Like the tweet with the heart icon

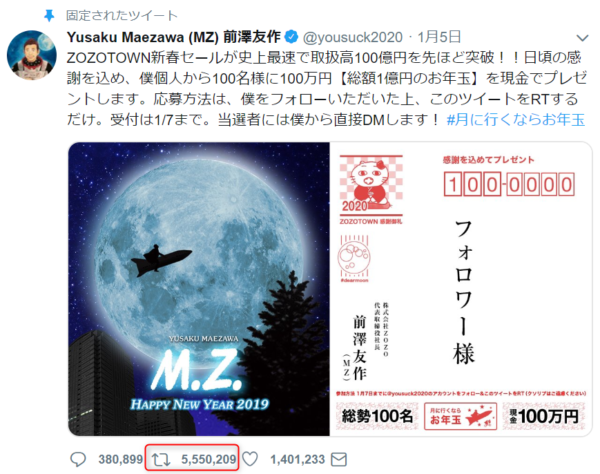[250, 459]
